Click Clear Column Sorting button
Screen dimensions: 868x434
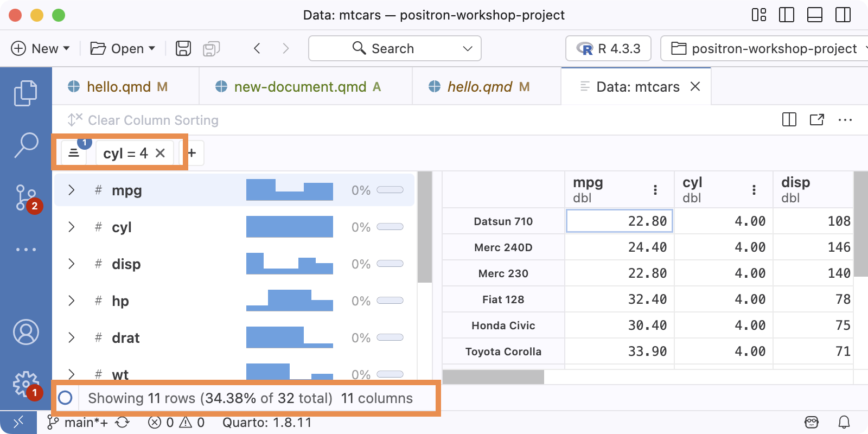pos(143,120)
